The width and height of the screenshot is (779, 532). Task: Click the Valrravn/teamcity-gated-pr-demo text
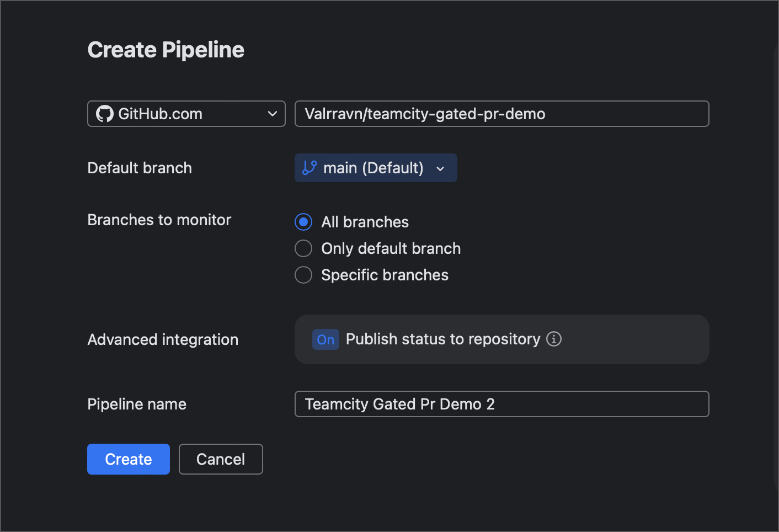click(424, 114)
